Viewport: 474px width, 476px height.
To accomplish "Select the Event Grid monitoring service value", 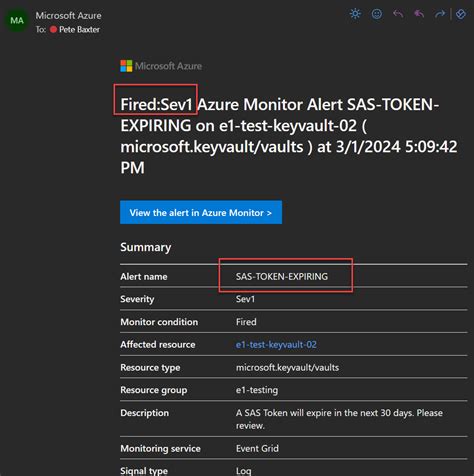I will pos(257,449).
